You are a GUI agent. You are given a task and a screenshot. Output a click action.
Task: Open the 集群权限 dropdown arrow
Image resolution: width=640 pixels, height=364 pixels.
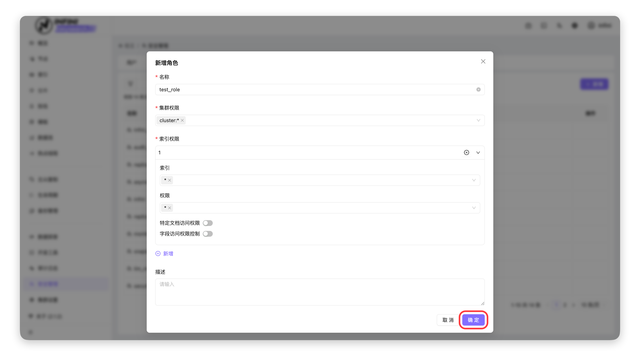(478, 121)
